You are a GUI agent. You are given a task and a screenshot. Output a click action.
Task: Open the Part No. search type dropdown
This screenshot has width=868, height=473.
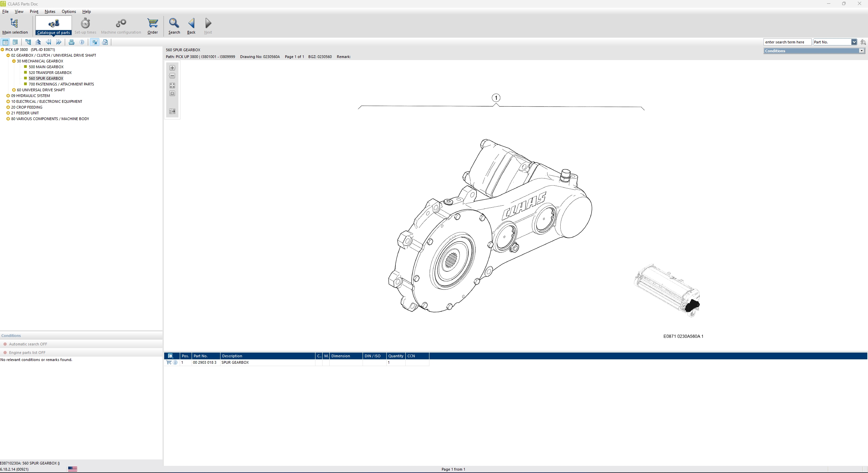point(854,42)
